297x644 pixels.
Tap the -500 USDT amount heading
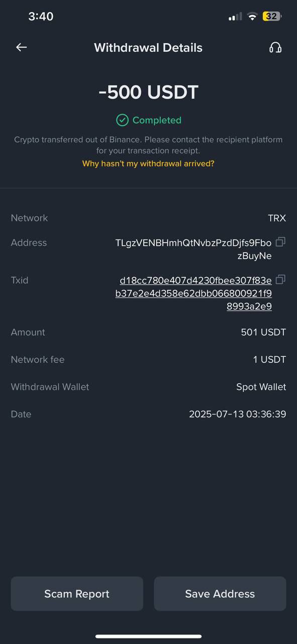coord(149,92)
